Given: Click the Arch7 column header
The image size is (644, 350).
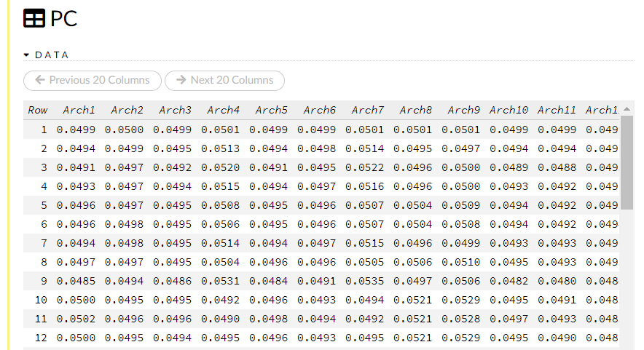Looking at the screenshot, I should 367,110.
